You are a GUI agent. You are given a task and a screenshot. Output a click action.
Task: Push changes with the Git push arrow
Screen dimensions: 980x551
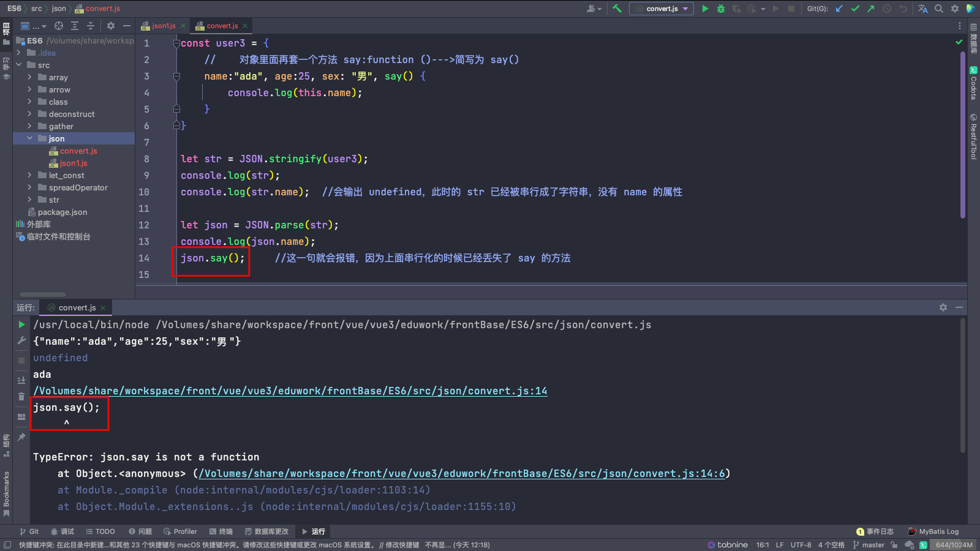point(870,9)
